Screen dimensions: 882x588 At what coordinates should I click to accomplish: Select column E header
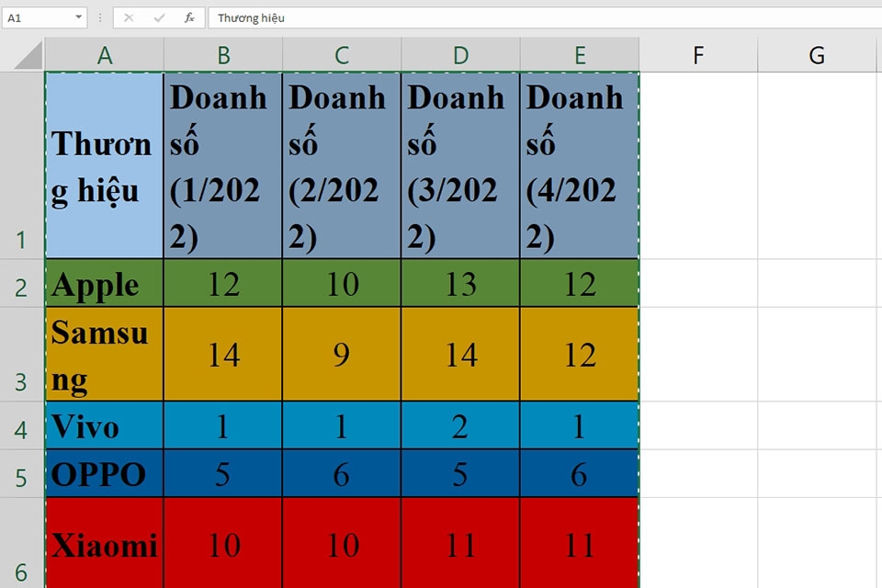[580, 55]
